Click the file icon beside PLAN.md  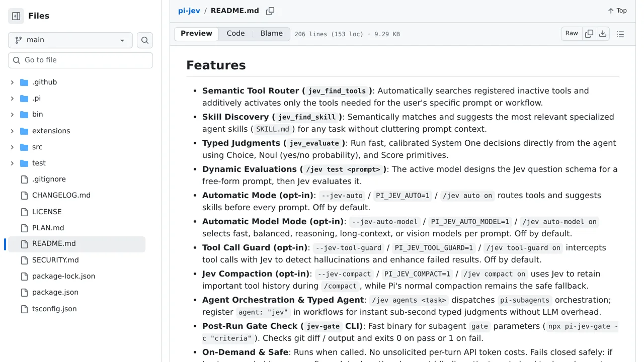[x=24, y=228]
